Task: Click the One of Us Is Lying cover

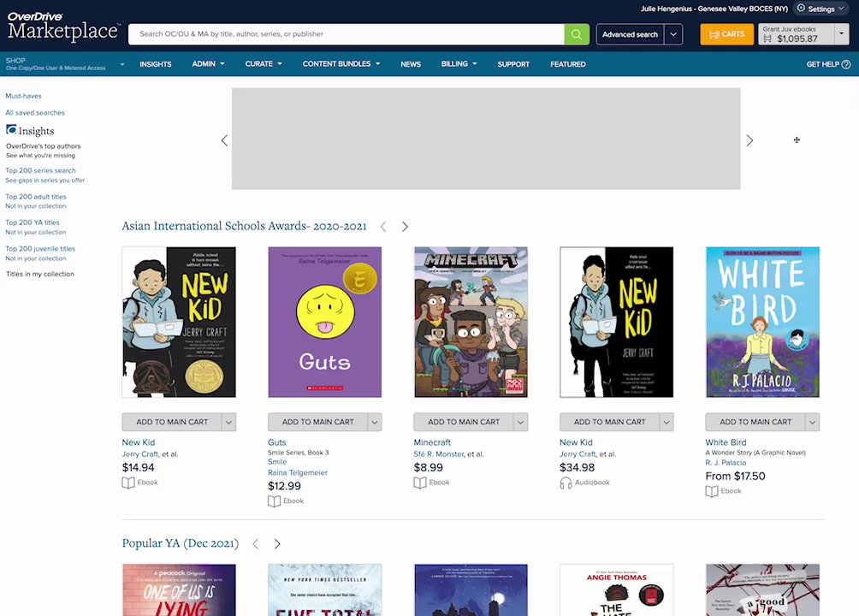Action: click(179, 589)
